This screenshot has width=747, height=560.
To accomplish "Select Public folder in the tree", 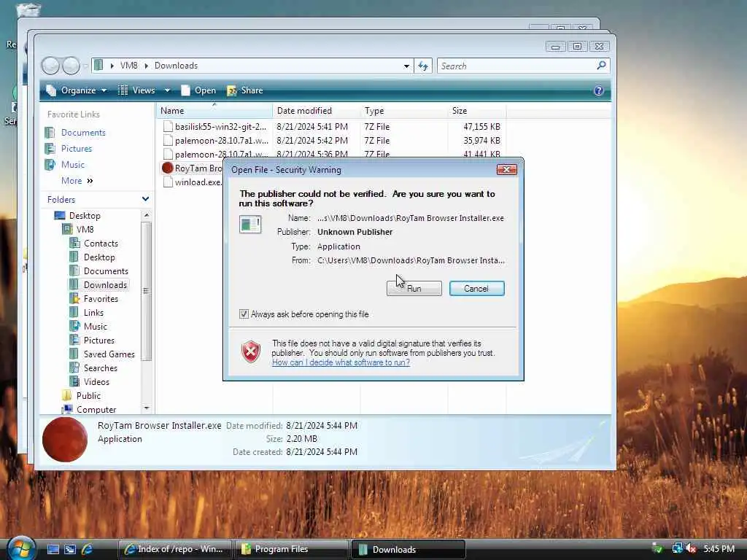I will (x=88, y=396).
